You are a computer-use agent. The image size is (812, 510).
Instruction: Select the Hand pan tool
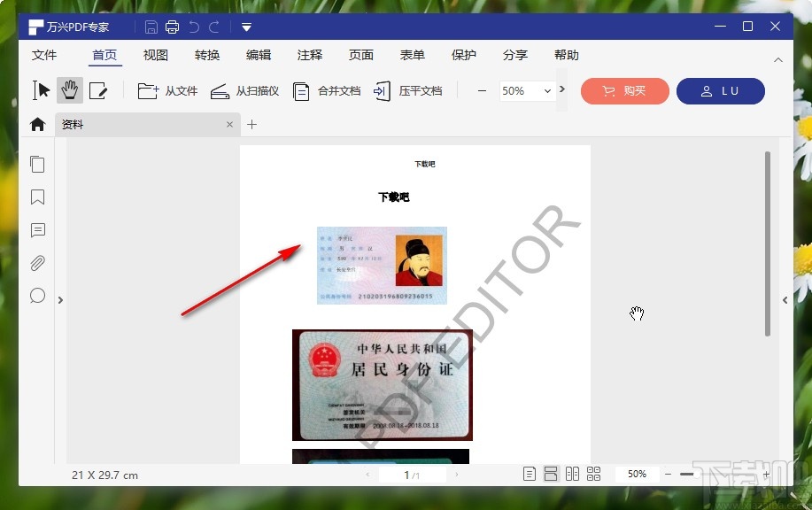click(x=69, y=89)
